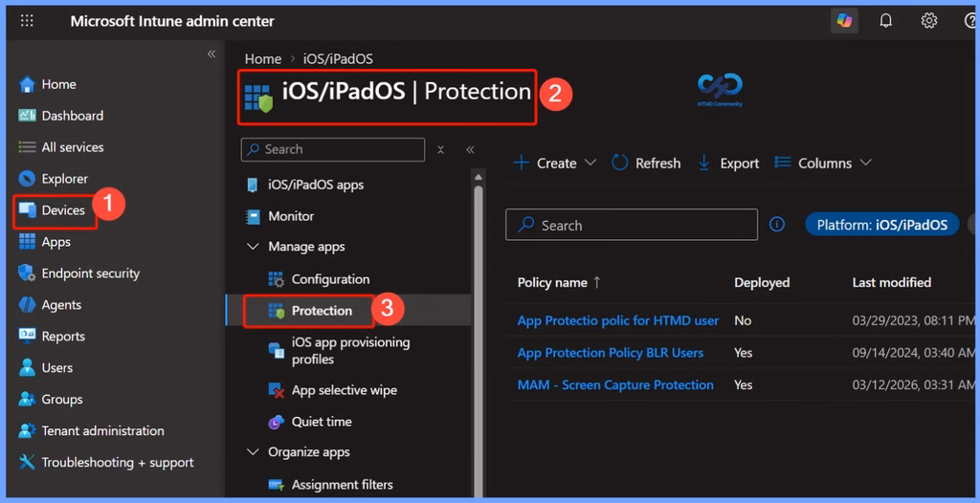The image size is (980, 503).
Task: Click 'No' deployed value for HTMD policy
Action: tap(743, 321)
